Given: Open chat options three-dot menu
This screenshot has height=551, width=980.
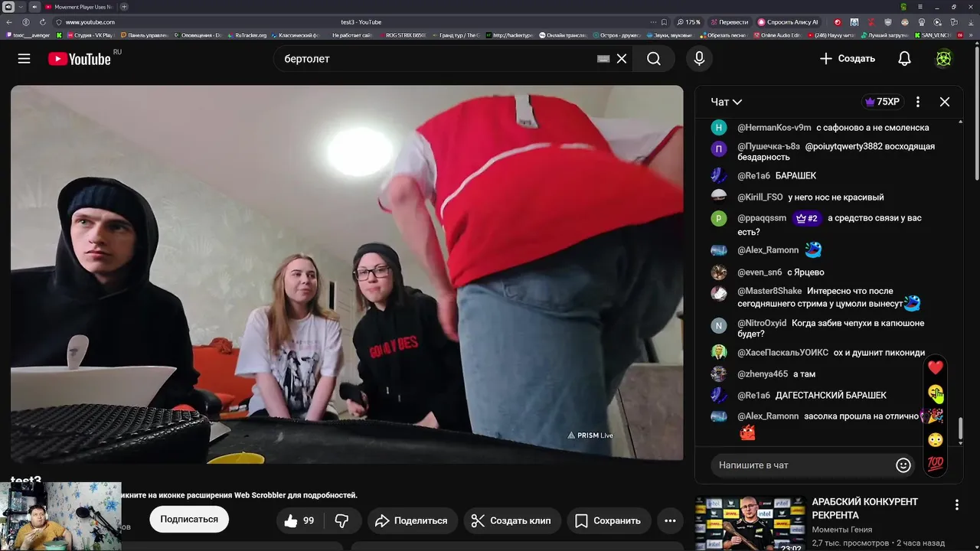Looking at the screenshot, I should (918, 102).
